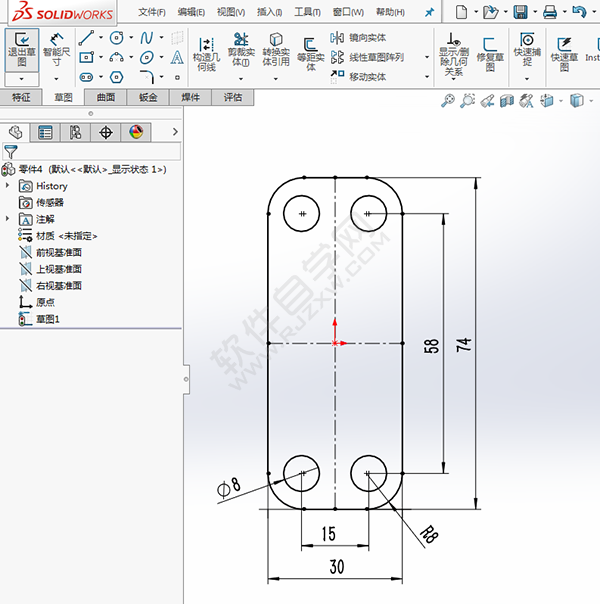Click Move Entities (移动实体)
Screen dimensions: 600x604
click(358, 77)
